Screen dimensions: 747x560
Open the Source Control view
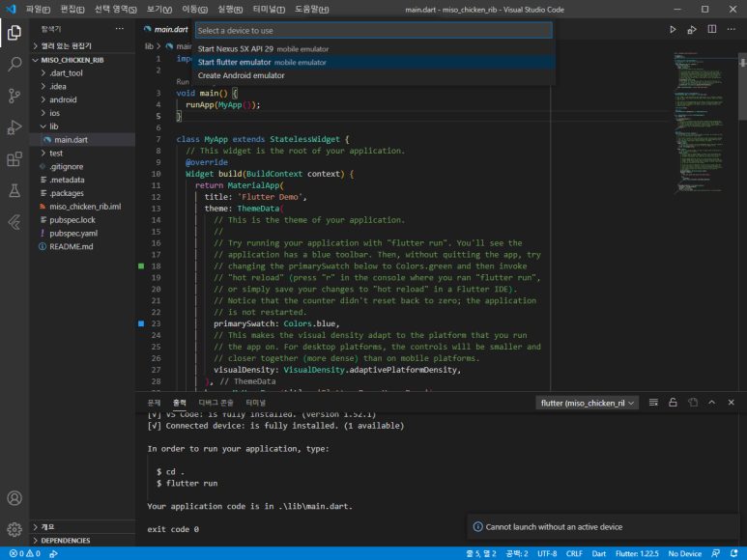pos(14,96)
